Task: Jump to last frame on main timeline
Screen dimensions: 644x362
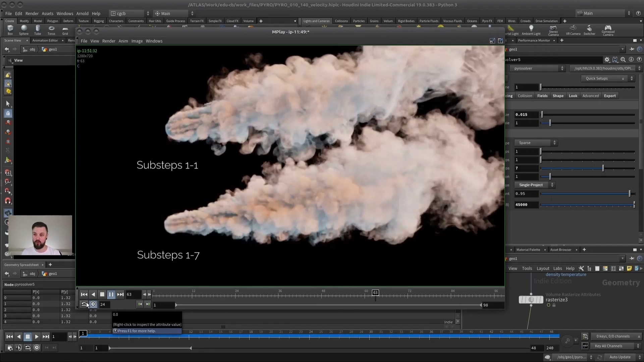Action: click(x=46, y=337)
